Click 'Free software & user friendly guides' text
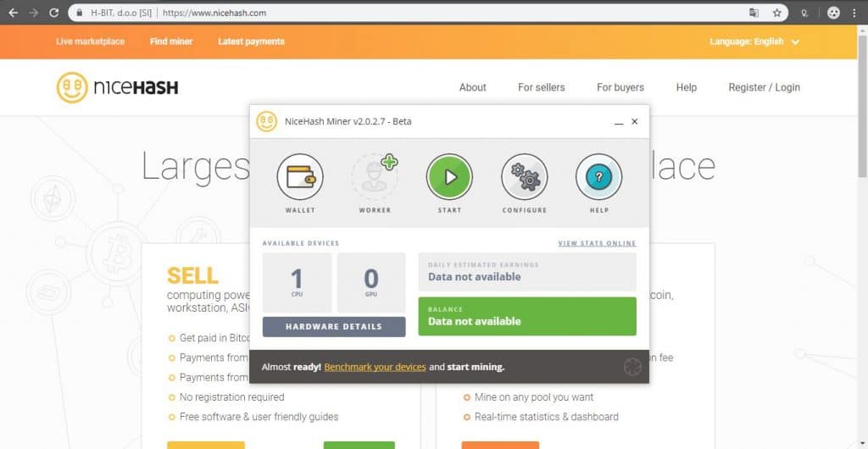The width and height of the screenshot is (868, 449). pos(259,417)
